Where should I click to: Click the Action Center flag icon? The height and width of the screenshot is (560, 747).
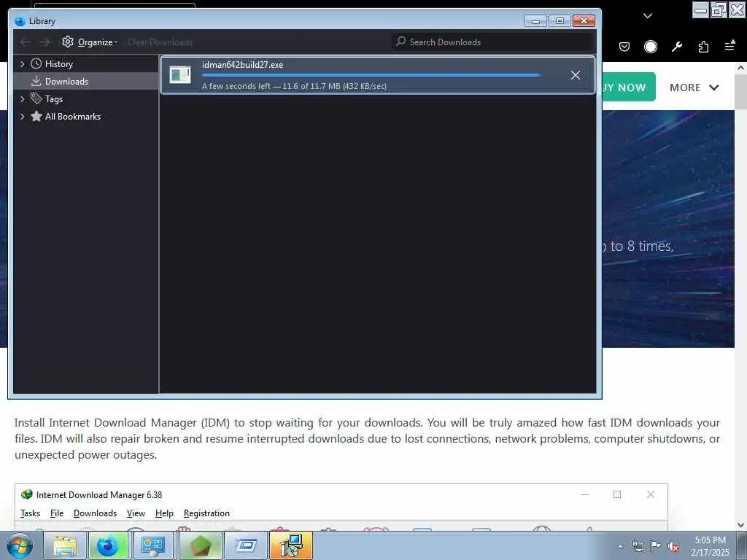[x=656, y=546]
